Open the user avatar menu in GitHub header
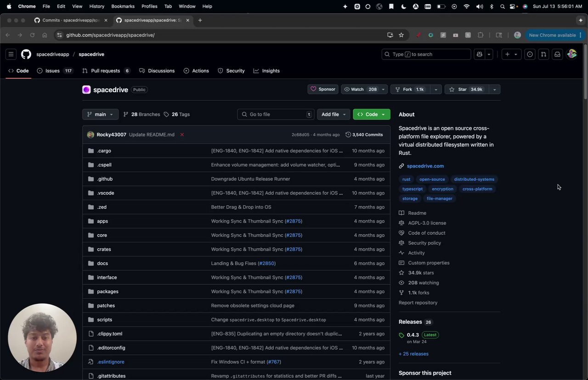Image resolution: width=588 pixels, height=380 pixels. (572, 54)
